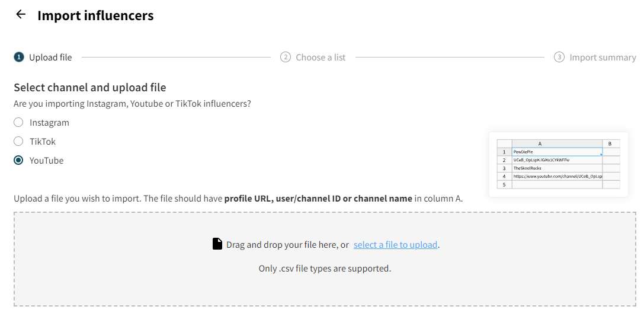Go back using the left arrow icon
Viewport: 644px width, 316px height.
click(21, 14)
